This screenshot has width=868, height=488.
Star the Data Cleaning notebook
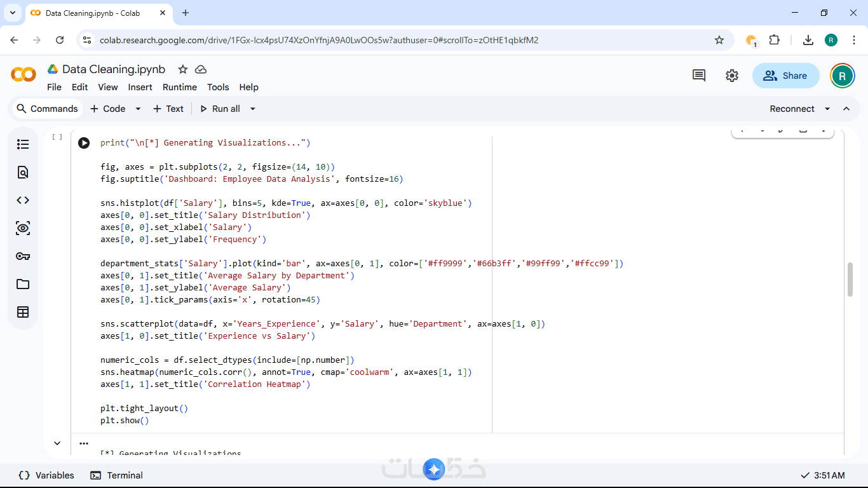(183, 69)
